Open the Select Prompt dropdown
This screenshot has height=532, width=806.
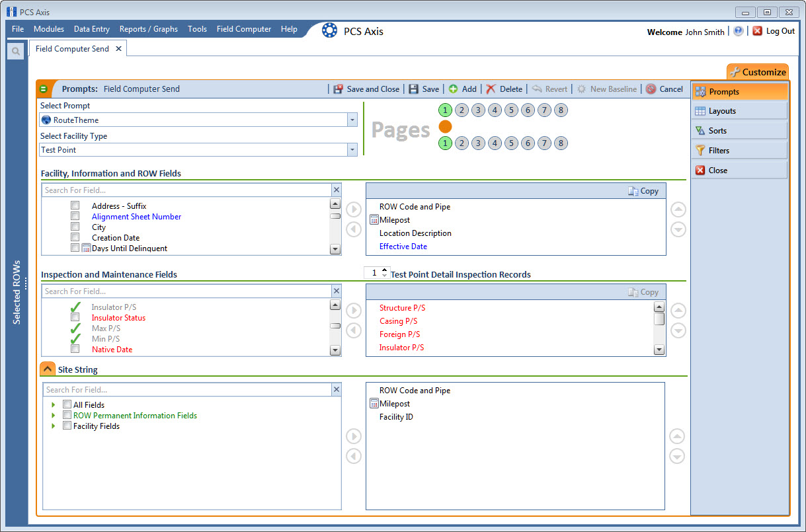point(352,120)
